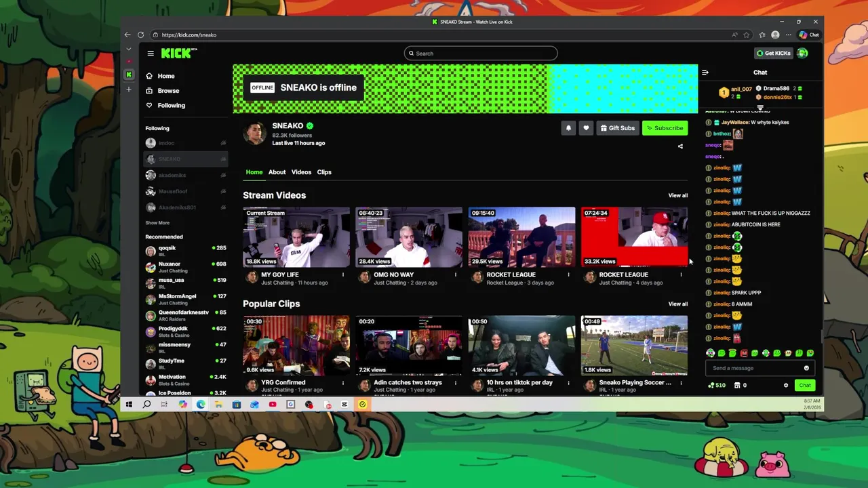Click View all for Stream Videos

[678, 195]
